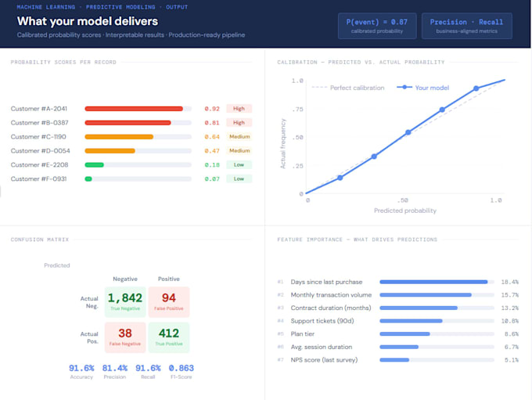Click the High tag next to 0.92
This screenshot has width=532, height=400.
[239, 109]
